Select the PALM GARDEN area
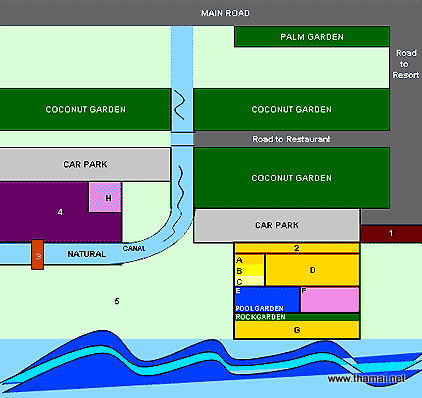422x398 pixels. tap(312, 37)
